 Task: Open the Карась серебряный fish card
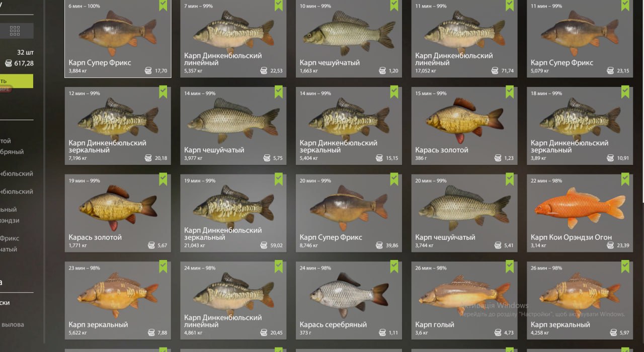click(349, 300)
